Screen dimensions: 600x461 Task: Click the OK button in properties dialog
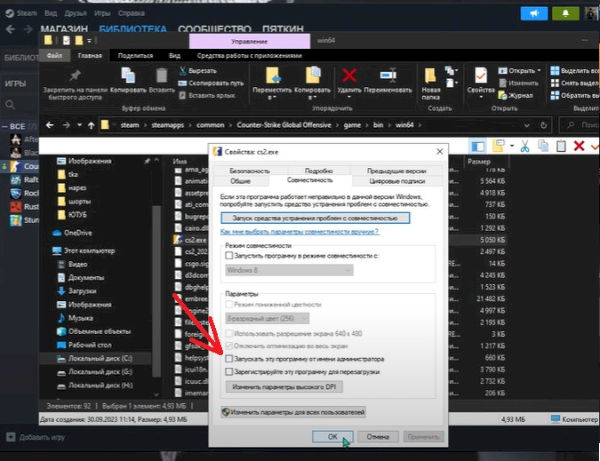click(x=333, y=437)
